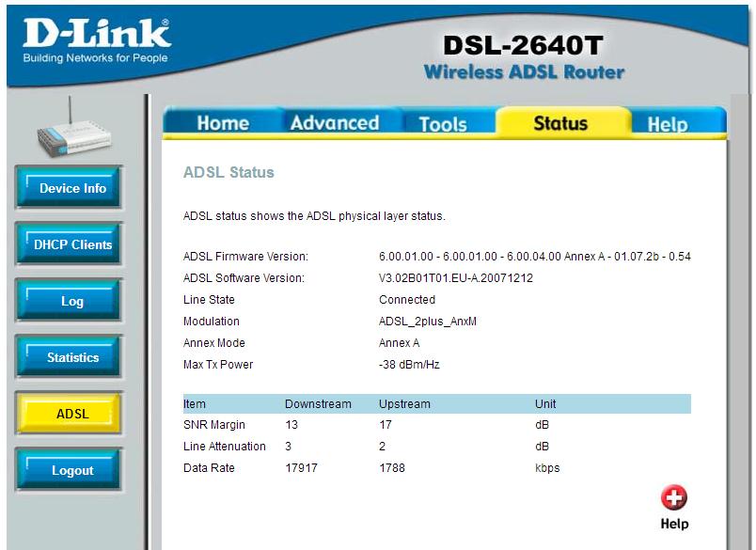The image size is (756, 550).
Task: Click the Upstream column header
Action: [x=404, y=404]
